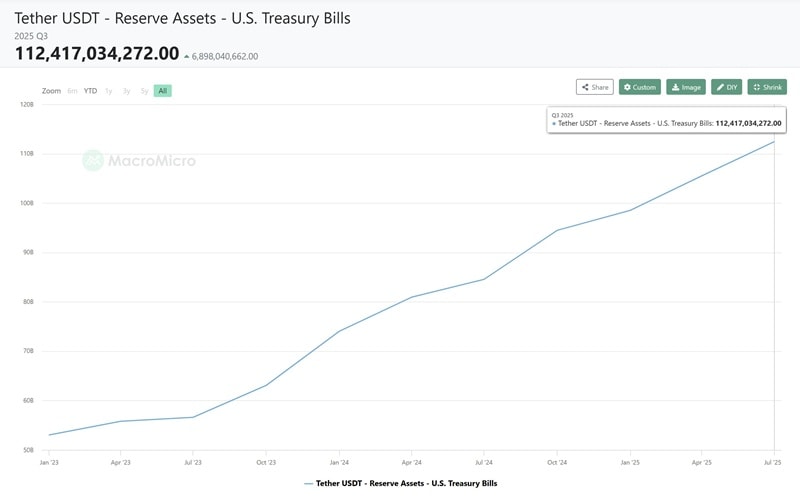This screenshot has width=800, height=499.
Task: Click the Share button
Action: tap(595, 87)
